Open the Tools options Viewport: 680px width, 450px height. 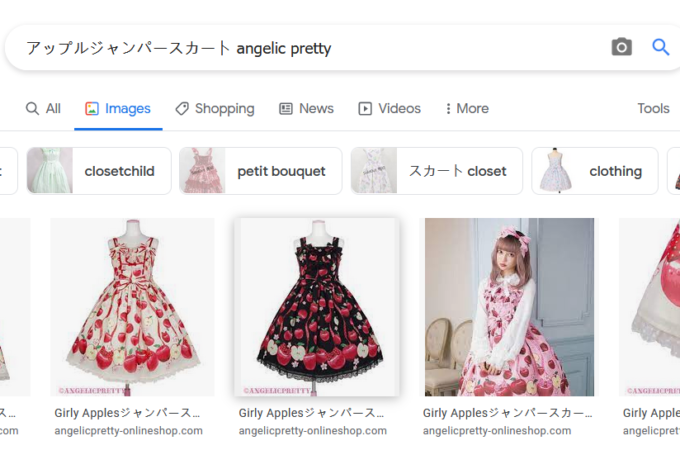tap(653, 108)
